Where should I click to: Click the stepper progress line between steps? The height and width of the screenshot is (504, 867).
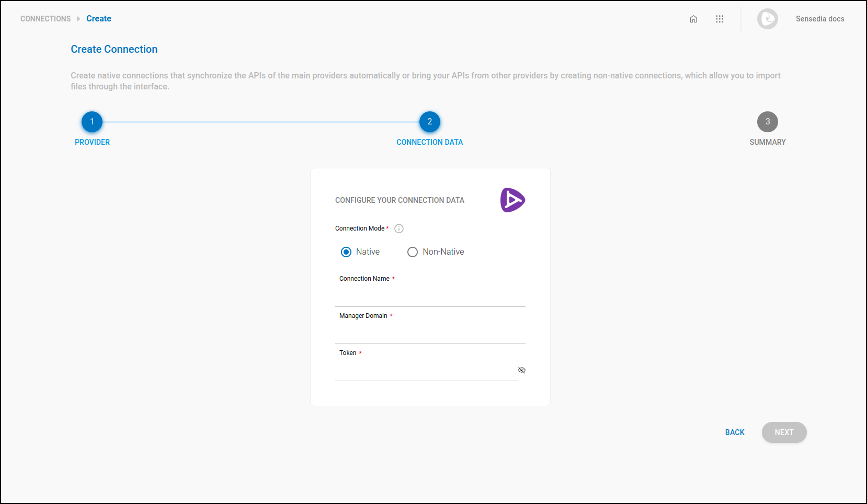[x=261, y=121]
